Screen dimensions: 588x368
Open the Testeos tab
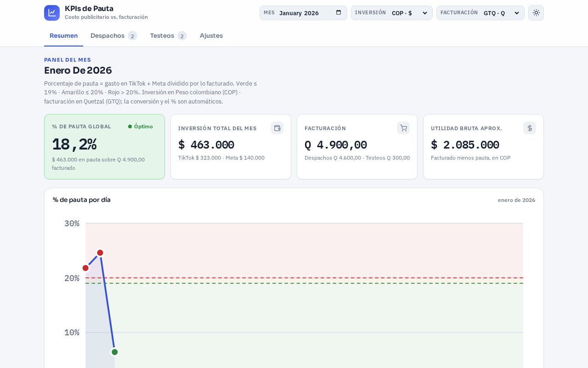pos(168,35)
